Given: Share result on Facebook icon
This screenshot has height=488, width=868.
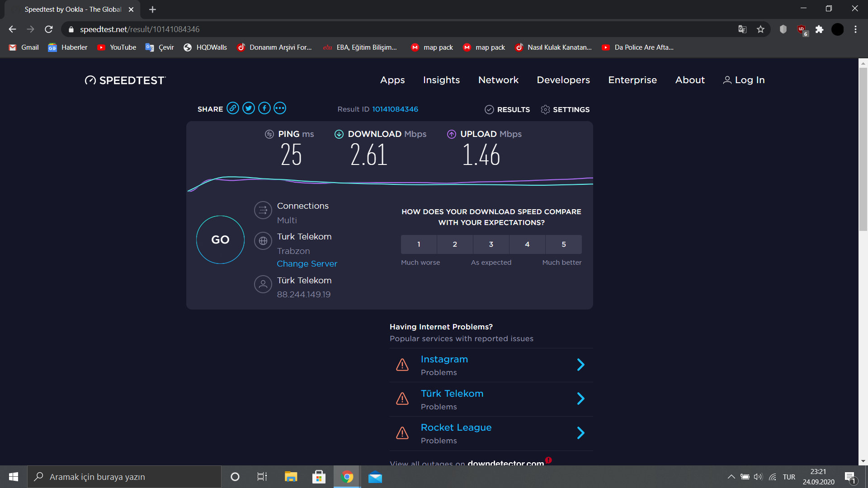Looking at the screenshot, I should (x=264, y=108).
